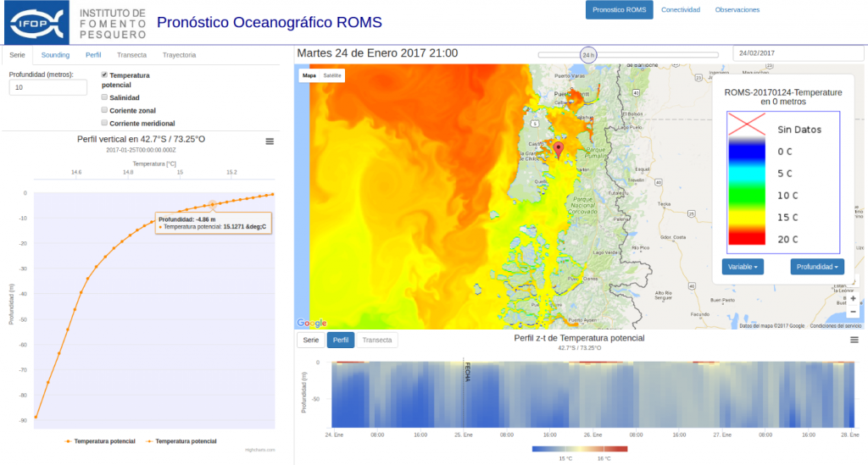Open the Profundidad dropdown in legend
This screenshot has height=465, width=868.
817,267
